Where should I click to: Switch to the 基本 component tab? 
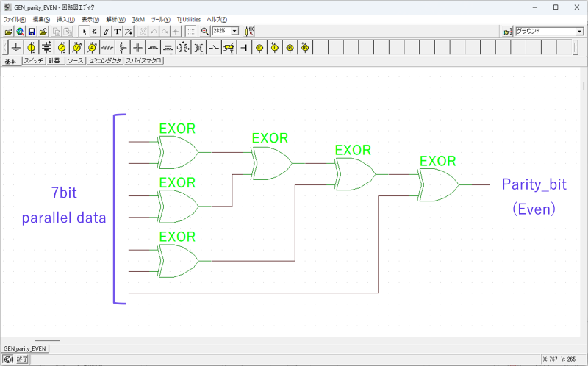[11, 61]
